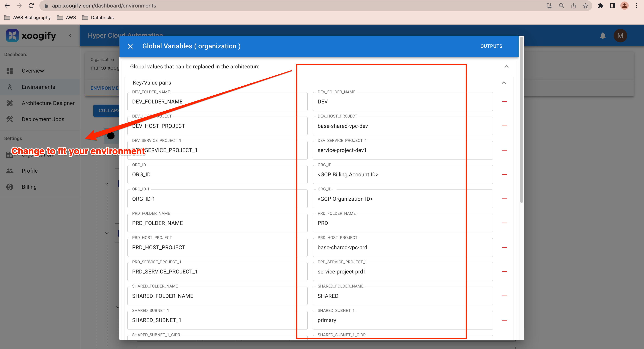The width and height of the screenshot is (644, 349).
Task: Click the notification bell icon
Action: tap(603, 36)
